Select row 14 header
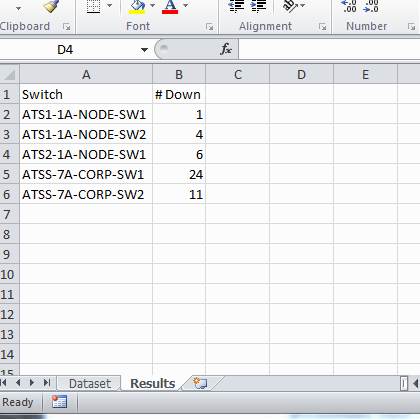 point(9,354)
